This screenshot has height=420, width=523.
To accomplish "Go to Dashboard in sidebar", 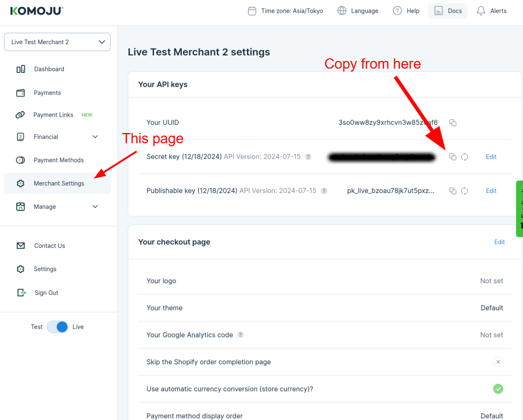I will 49,69.
